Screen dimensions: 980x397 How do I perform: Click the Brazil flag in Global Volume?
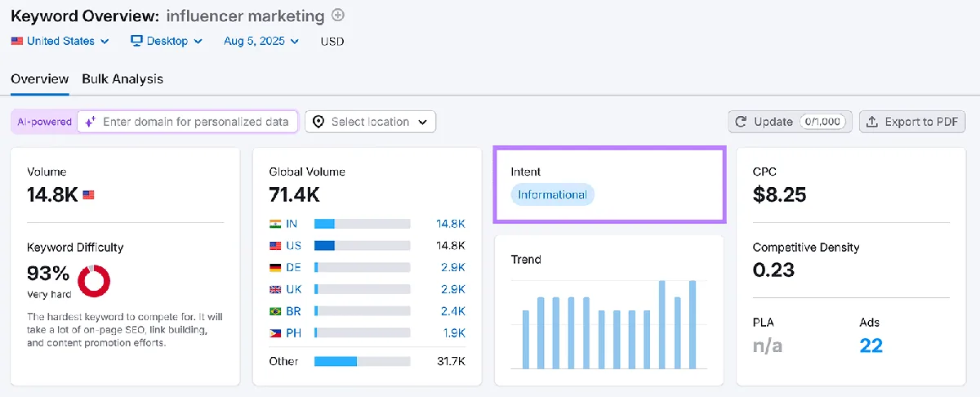click(x=275, y=311)
